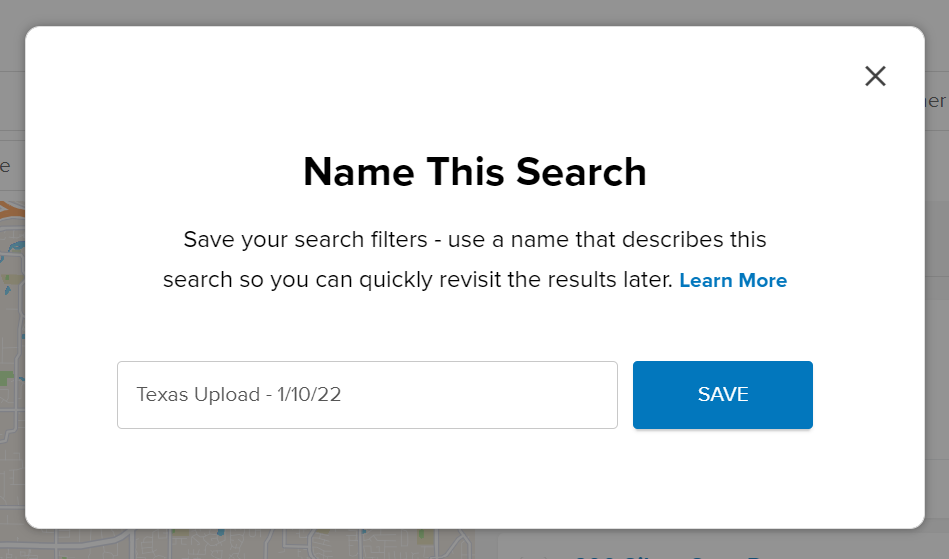Click the blue marker on the map below the dialog
Screen dimensions: 949x559
220,532
